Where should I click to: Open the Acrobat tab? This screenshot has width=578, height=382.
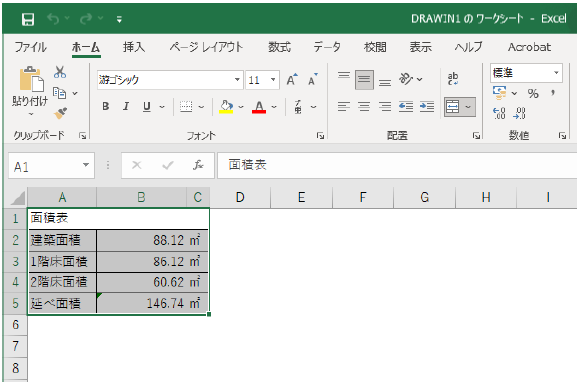coord(529,47)
